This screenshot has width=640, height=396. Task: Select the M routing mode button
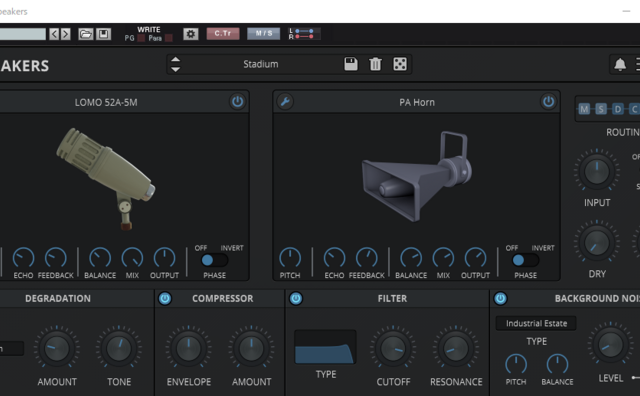pos(584,109)
